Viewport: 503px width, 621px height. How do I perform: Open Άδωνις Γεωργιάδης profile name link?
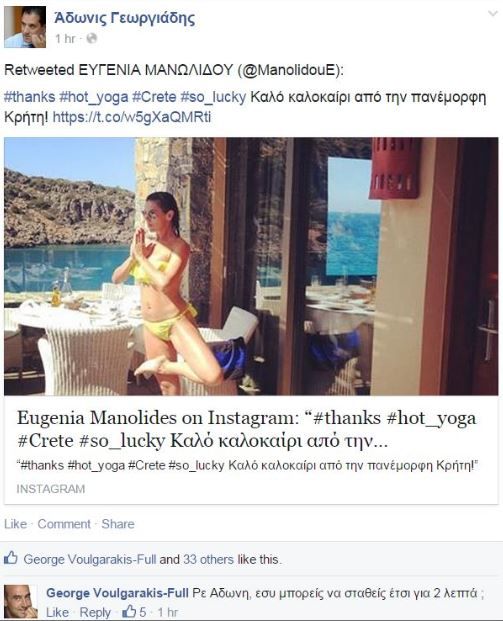pos(124,18)
